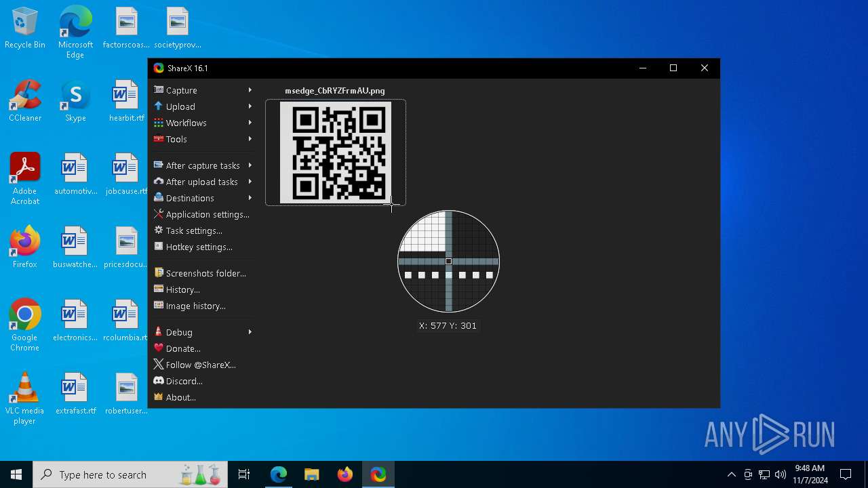Open the notifications action center icon
This screenshot has height=488, width=868.
point(846,474)
